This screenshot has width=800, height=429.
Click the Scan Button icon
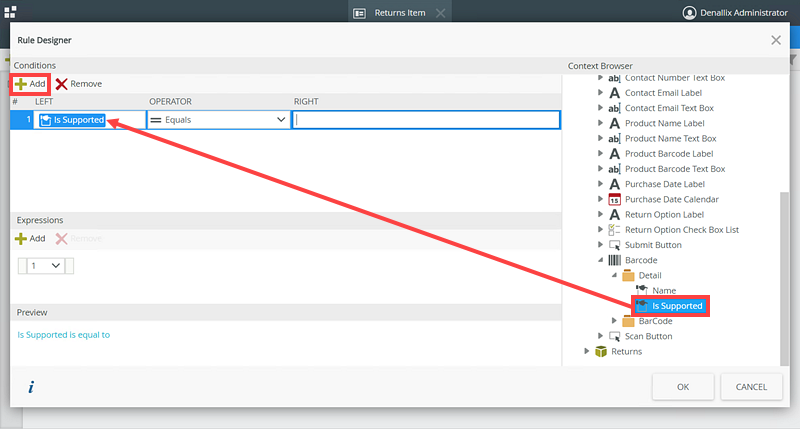coord(614,337)
